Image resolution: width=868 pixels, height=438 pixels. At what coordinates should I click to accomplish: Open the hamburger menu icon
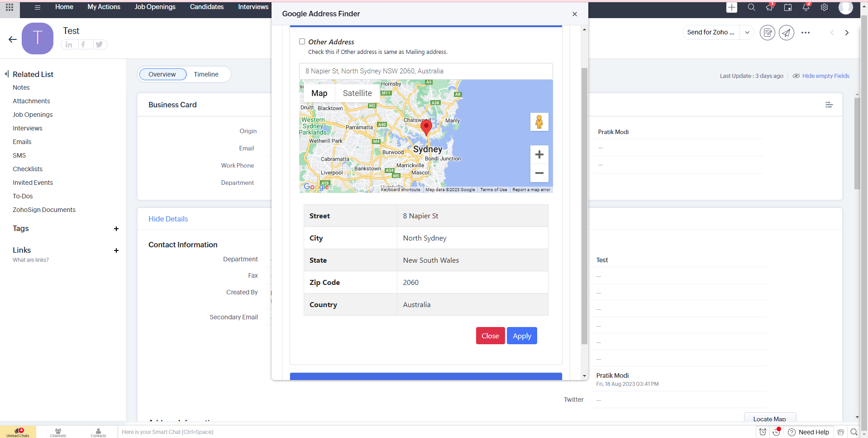38,7
